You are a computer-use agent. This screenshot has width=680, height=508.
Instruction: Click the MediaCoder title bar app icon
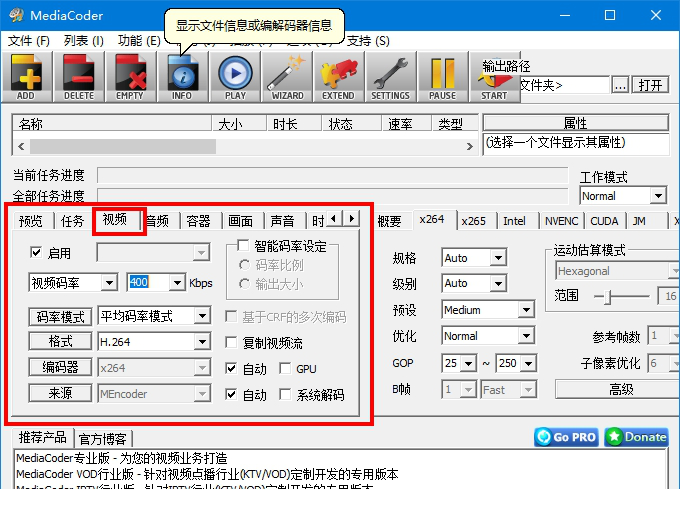(16, 15)
